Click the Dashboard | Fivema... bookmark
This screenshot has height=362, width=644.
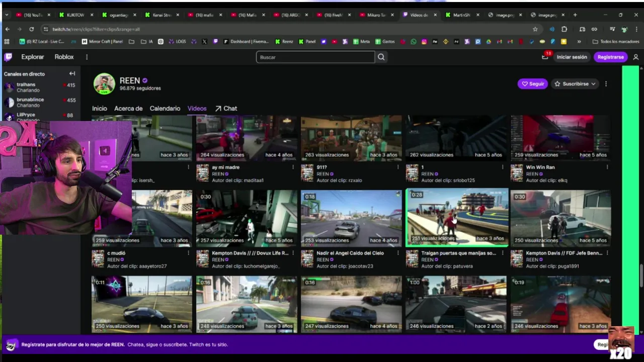coord(246,42)
